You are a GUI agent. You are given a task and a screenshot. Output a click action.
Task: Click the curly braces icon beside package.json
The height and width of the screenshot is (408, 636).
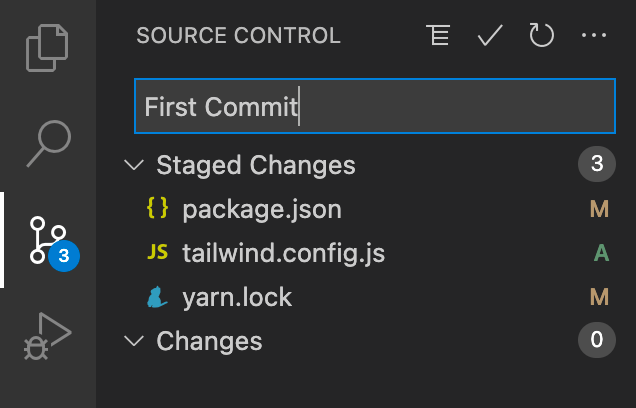[157, 208]
